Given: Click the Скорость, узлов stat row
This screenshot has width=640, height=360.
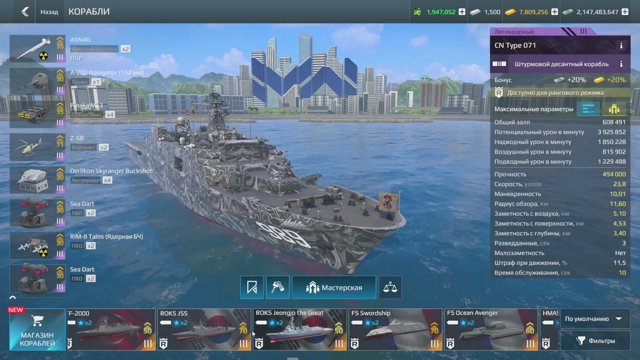Looking at the screenshot, I should pos(560,184).
